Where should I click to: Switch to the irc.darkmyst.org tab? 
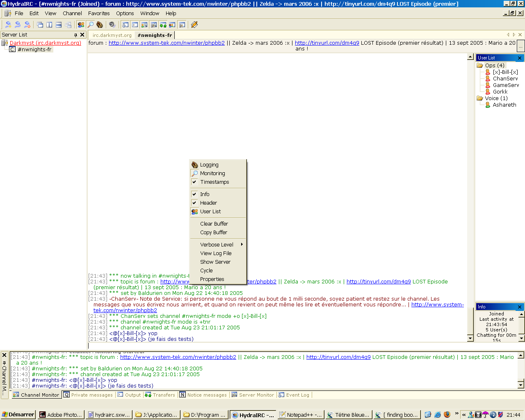coord(112,35)
